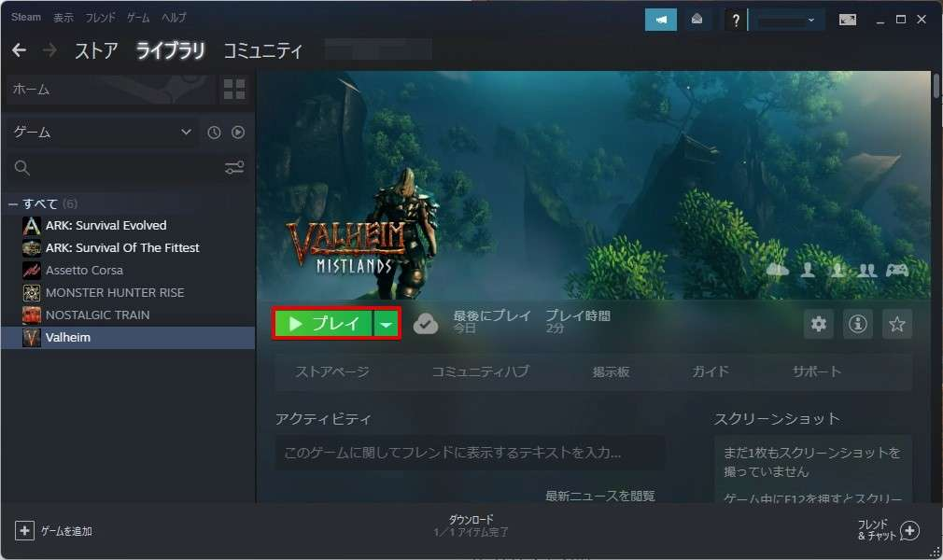This screenshot has height=560, width=943.
Task: Add Valheim to favorites star
Action: [x=896, y=324]
